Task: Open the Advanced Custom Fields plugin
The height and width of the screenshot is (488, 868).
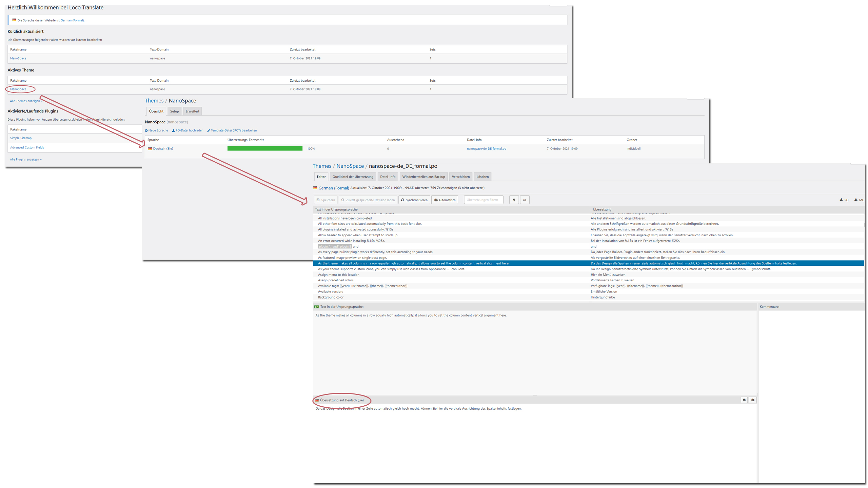Action: pos(27,147)
